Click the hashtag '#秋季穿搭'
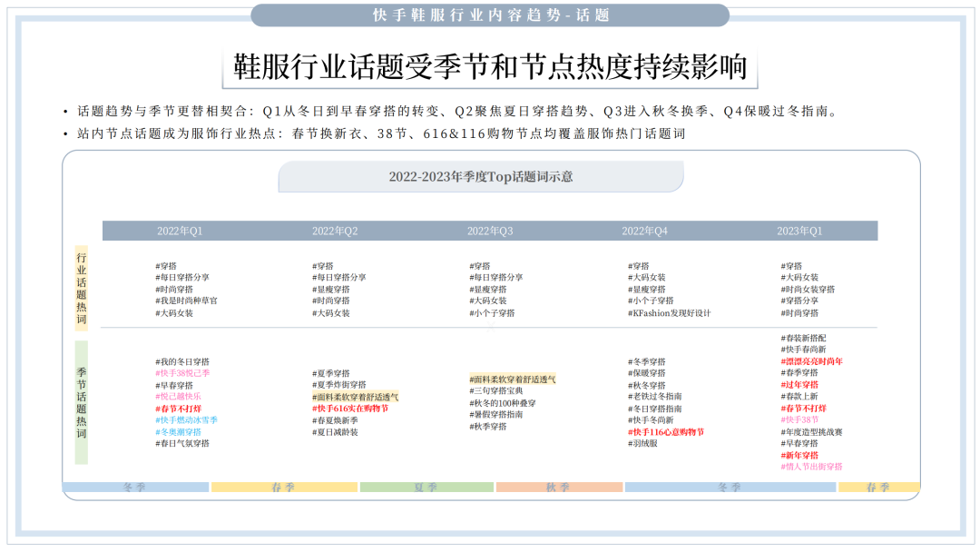 [x=488, y=427]
